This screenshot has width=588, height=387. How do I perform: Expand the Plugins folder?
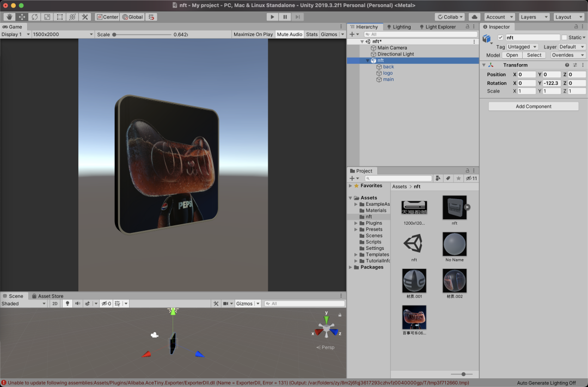coord(356,223)
